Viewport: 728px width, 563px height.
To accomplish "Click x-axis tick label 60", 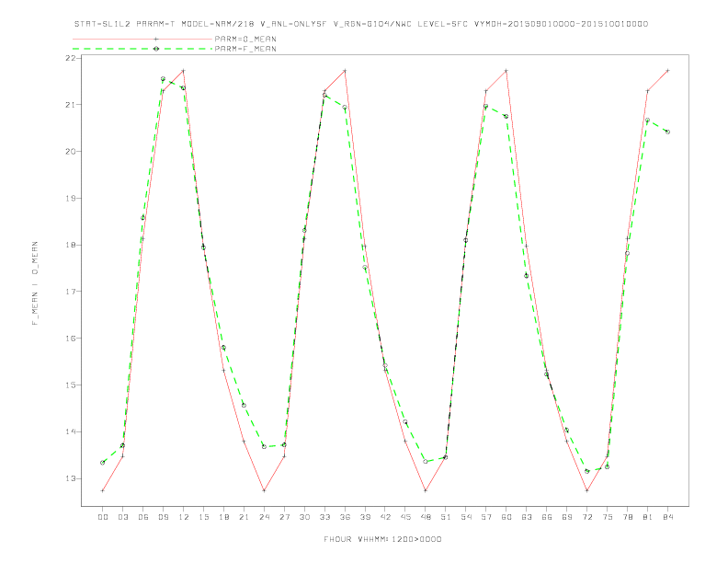I will 506,517.
